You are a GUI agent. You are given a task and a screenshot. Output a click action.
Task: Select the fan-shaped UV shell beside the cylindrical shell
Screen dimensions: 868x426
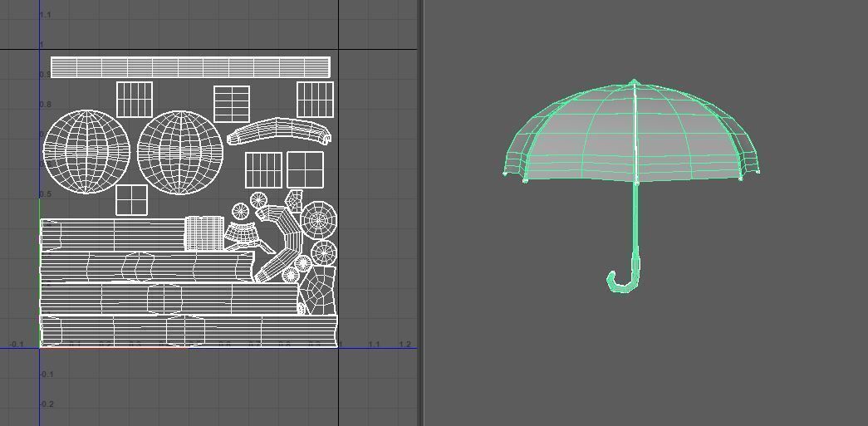point(243,234)
